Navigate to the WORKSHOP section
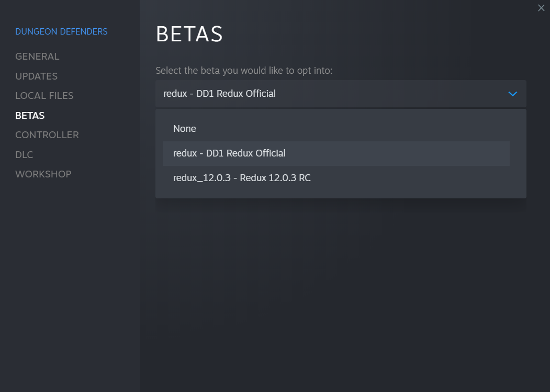This screenshot has width=550, height=392. 43,174
